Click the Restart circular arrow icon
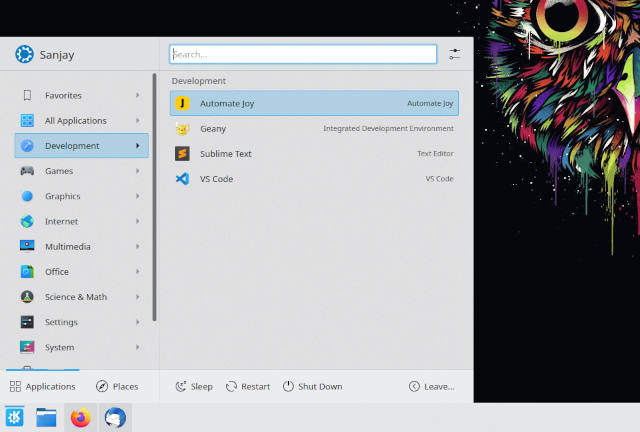This screenshot has width=640, height=432. coord(231,386)
